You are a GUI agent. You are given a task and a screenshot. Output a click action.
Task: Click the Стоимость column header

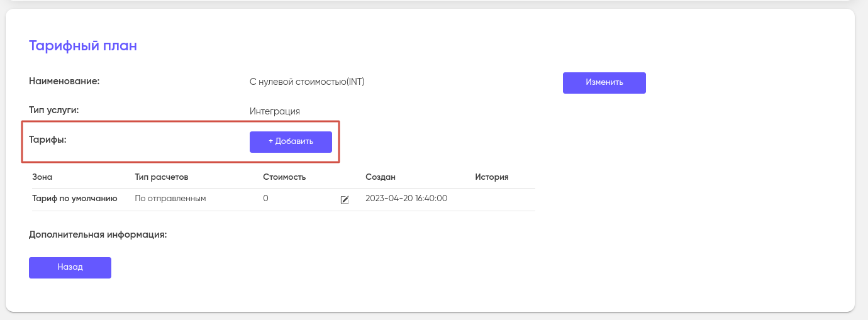pyautogui.click(x=284, y=177)
